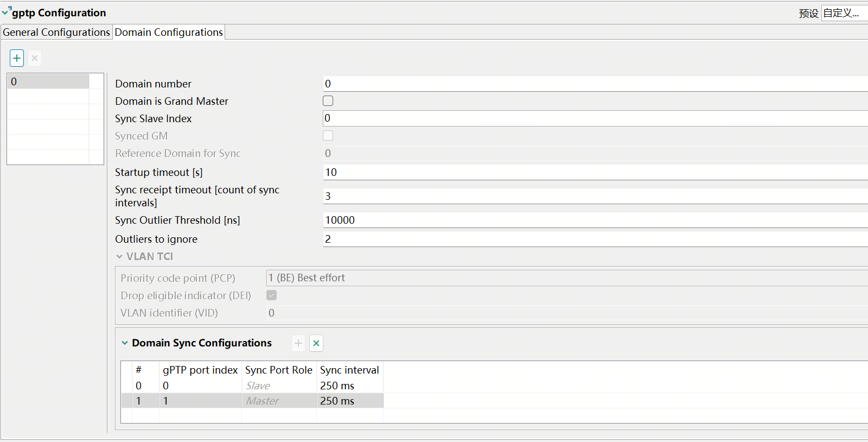Add a new domain with plus icon

coord(17,58)
